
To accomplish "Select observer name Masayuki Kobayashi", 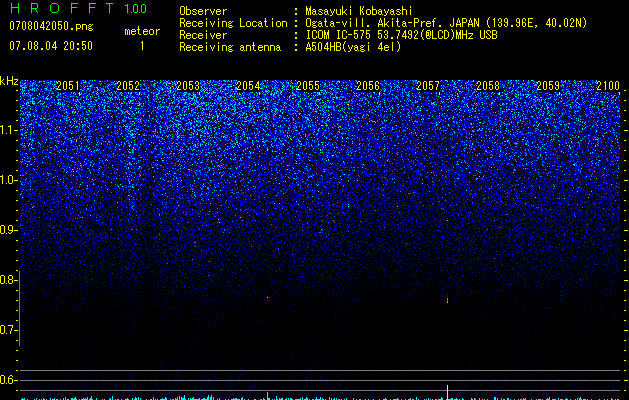I will pos(359,11).
